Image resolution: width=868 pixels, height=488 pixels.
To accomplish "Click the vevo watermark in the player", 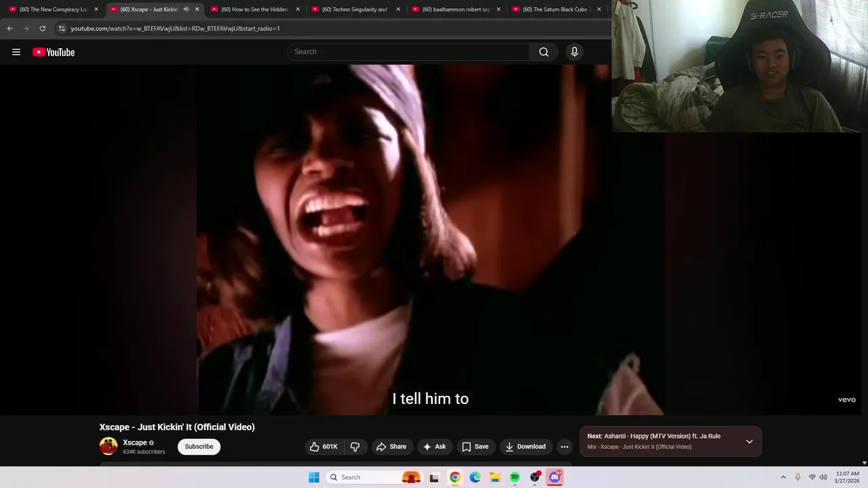I will click(x=846, y=400).
